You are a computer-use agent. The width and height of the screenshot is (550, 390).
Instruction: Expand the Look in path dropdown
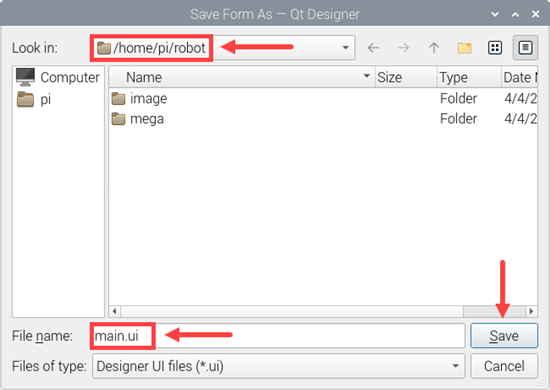[346, 48]
